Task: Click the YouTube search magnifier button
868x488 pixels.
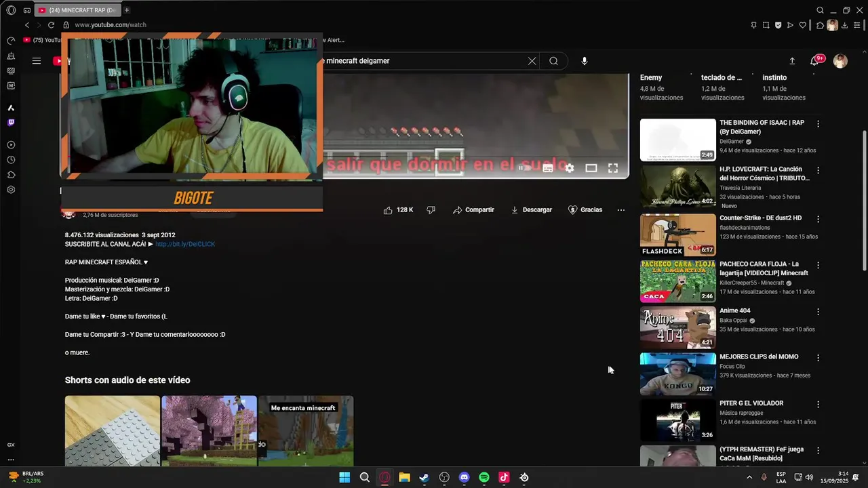Action: 554,61
